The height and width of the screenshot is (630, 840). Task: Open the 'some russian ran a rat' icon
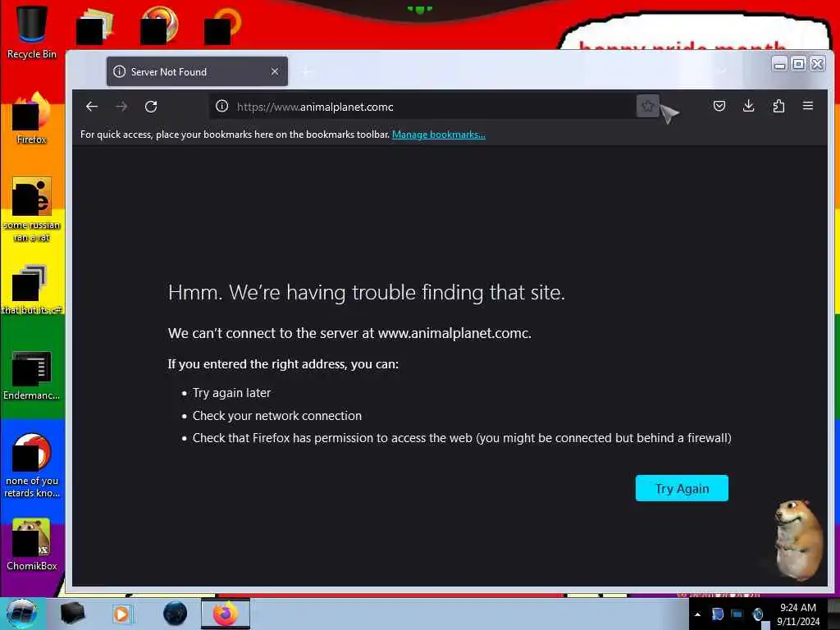click(32, 209)
